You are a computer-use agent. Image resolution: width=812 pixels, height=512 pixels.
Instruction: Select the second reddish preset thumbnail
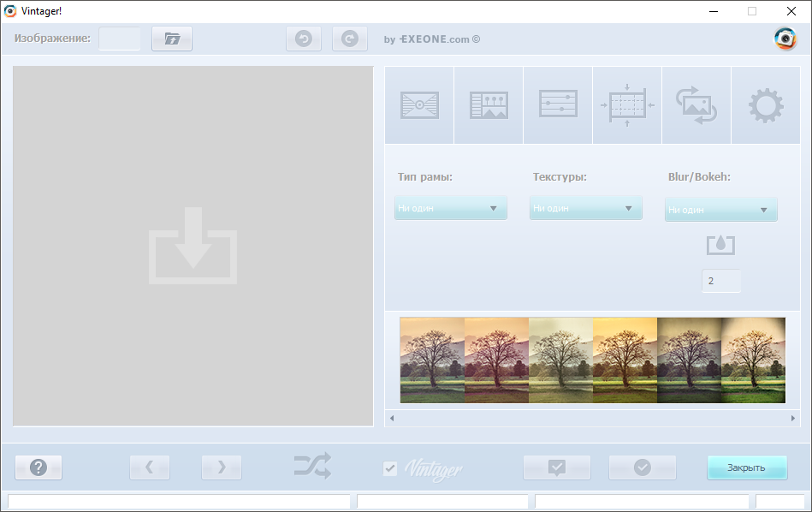[496, 360]
